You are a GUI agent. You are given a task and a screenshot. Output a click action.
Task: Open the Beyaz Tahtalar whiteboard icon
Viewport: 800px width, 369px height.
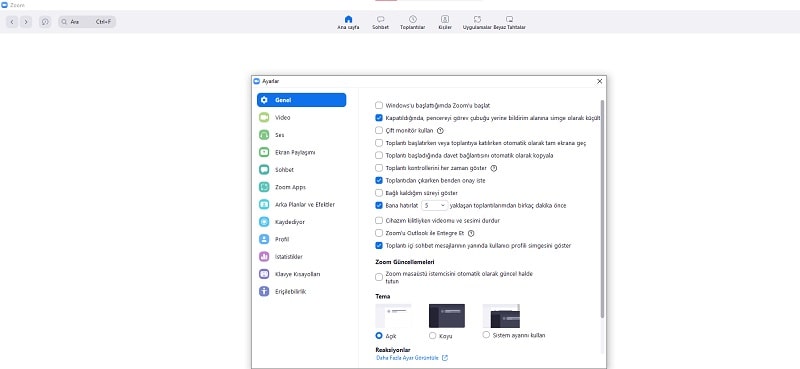point(509,19)
